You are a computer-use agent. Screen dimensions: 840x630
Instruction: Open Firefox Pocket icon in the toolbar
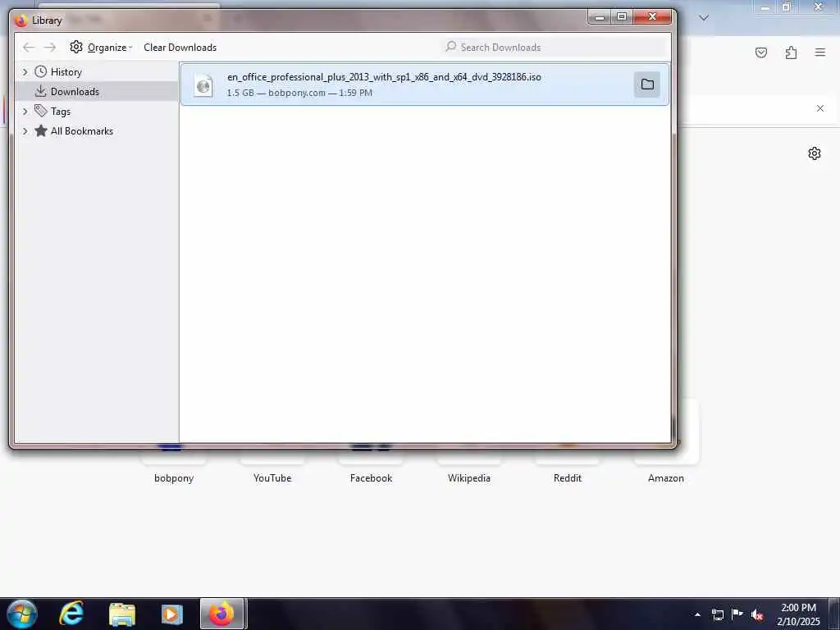(761, 52)
